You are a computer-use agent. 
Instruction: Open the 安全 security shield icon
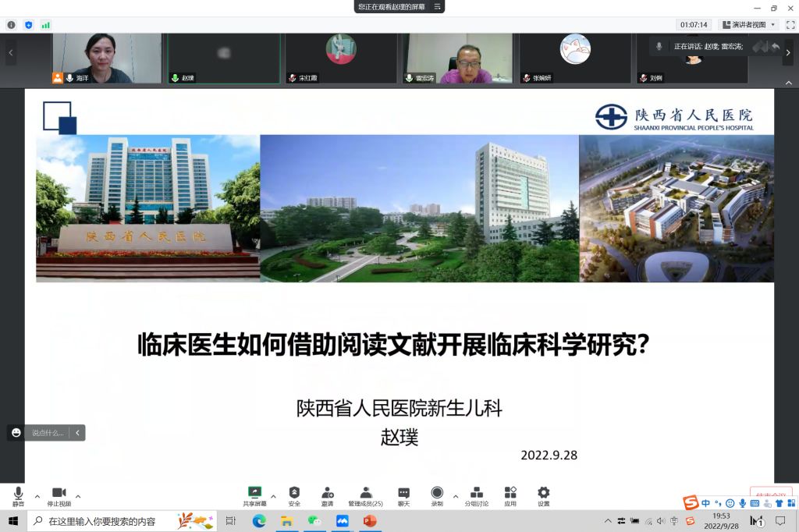pos(294,495)
